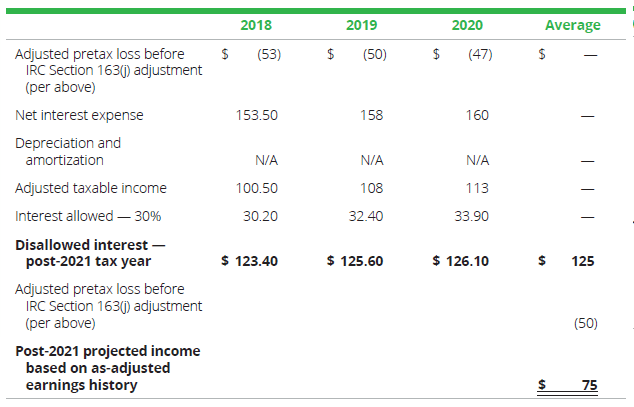Click the 32.40 interest allowed value
This screenshot has width=634, height=407.
click(366, 216)
